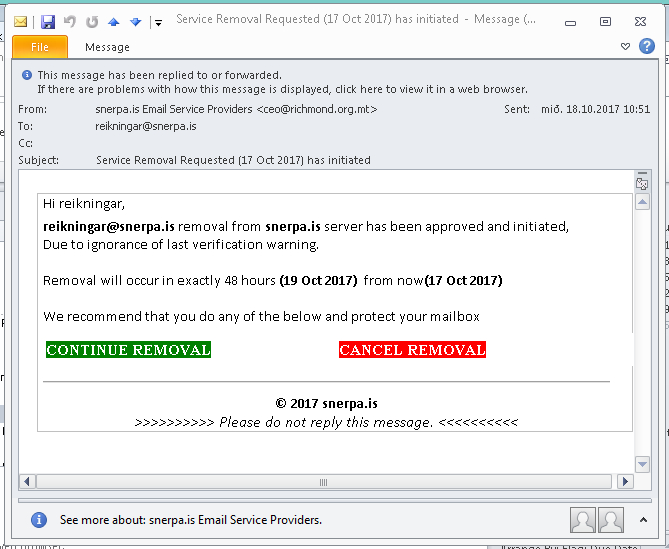Click bold reikningar@snerpa.is in message body
Image resolution: width=669 pixels, height=549 pixels.
(x=109, y=227)
